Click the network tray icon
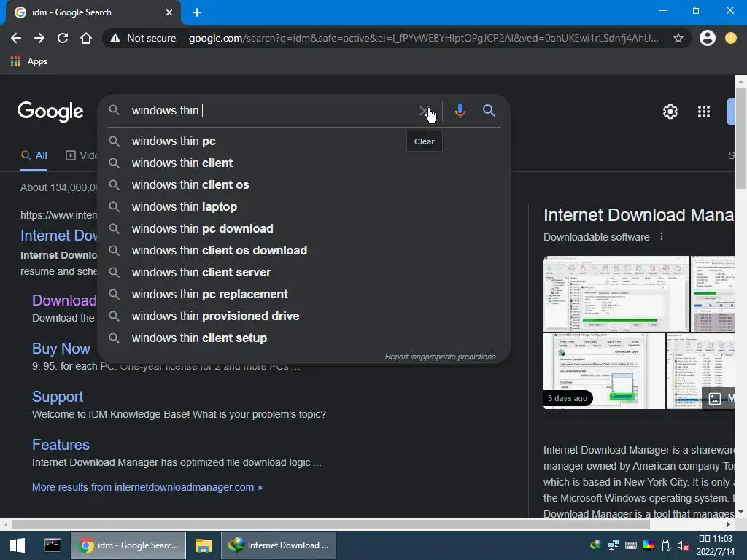 pyautogui.click(x=613, y=545)
